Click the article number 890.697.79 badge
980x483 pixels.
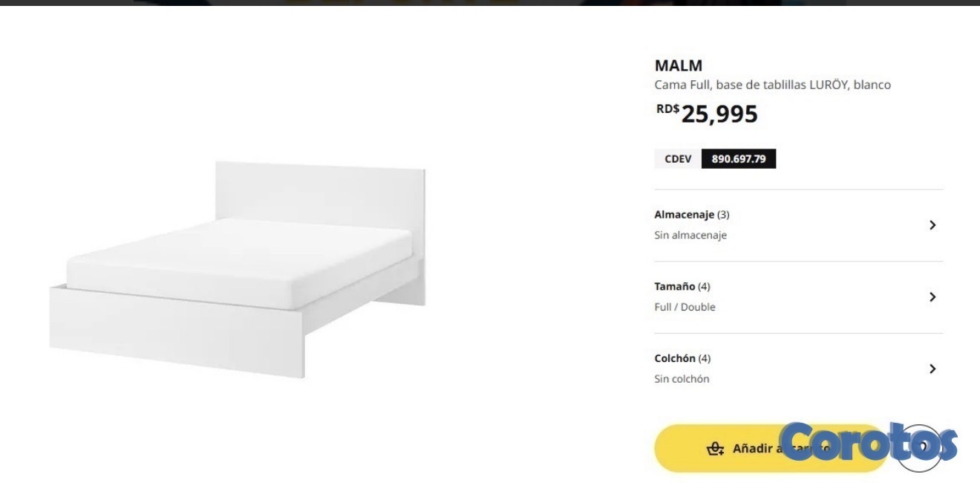click(x=738, y=159)
